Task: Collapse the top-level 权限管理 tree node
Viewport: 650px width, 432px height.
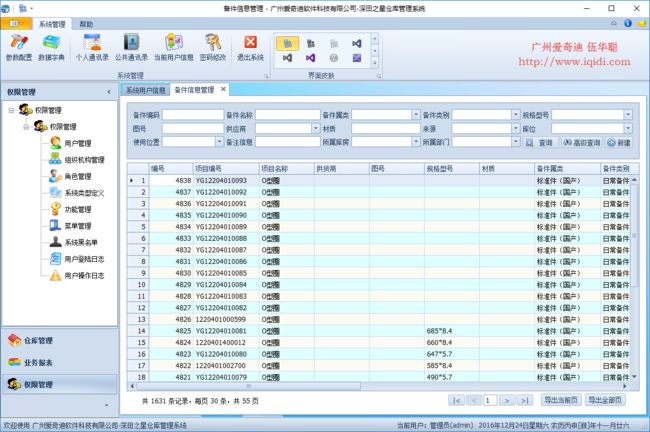Action: tap(11, 110)
